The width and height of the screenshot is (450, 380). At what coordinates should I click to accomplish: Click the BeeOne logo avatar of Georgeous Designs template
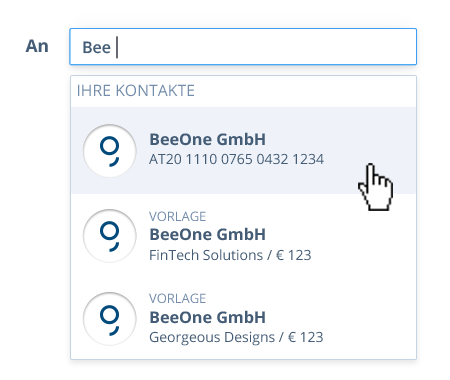(110, 319)
